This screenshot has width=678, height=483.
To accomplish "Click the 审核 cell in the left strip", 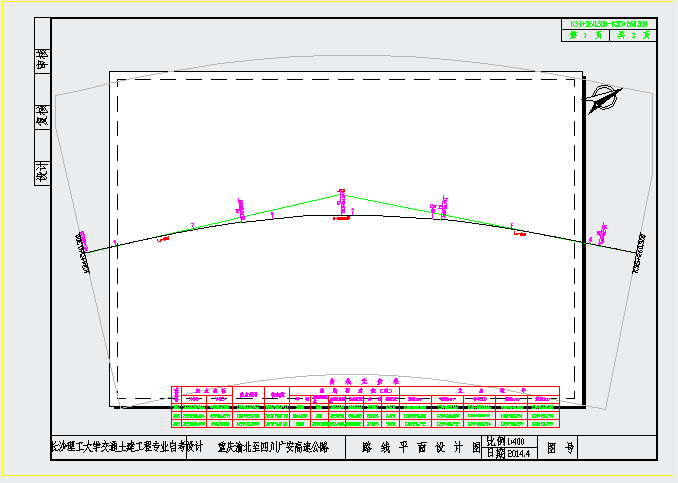I will (x=42, y=59).
